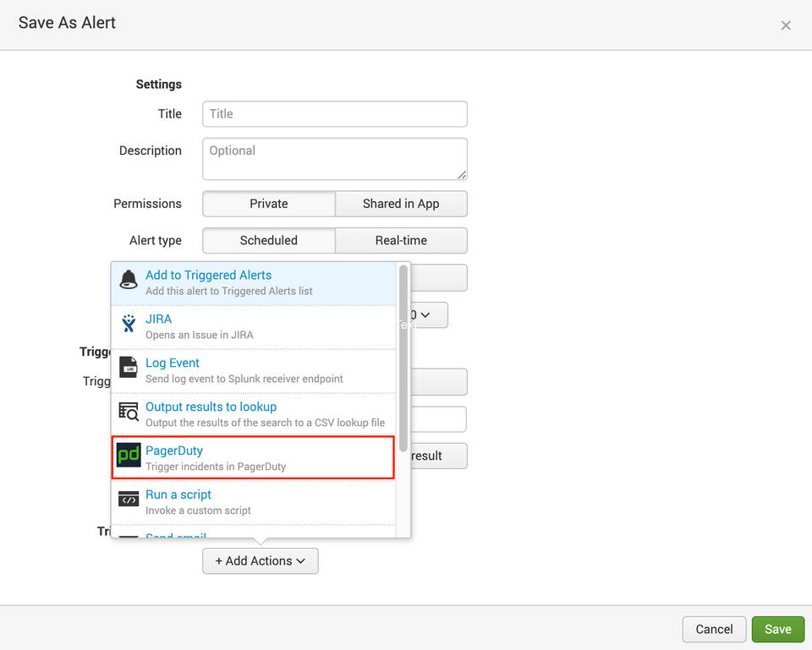
Task: Set permissions to Private
Action: (269, 204)
